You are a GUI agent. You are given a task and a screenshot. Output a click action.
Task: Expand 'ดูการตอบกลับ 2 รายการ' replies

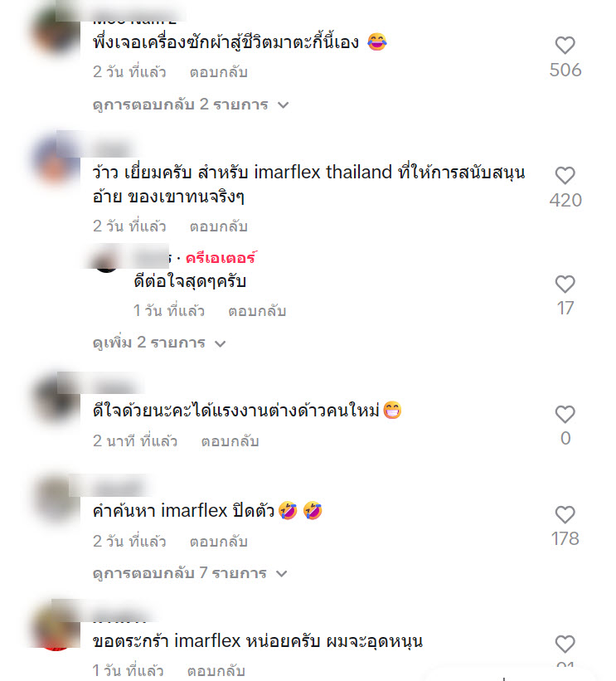click(191, 105)
